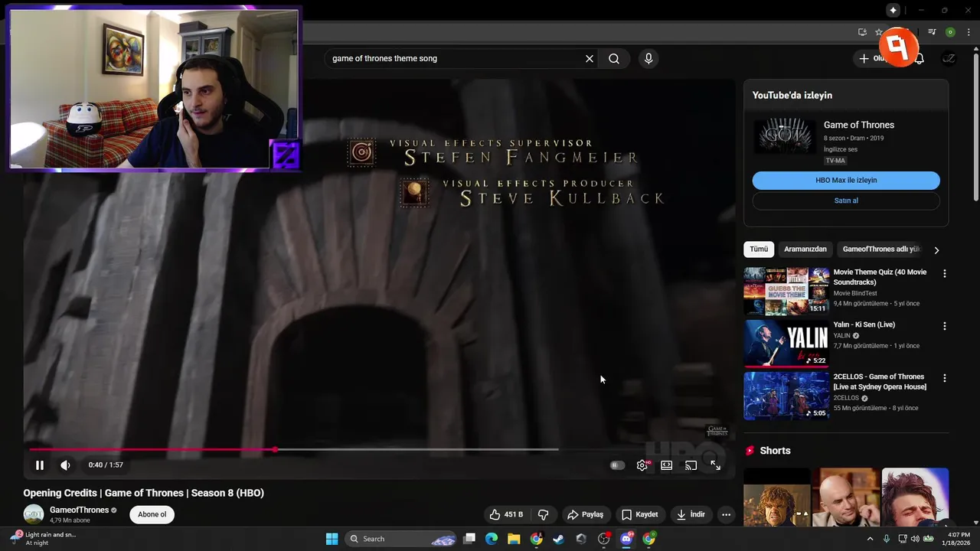Install the page as app from address bar

[862, 32]
